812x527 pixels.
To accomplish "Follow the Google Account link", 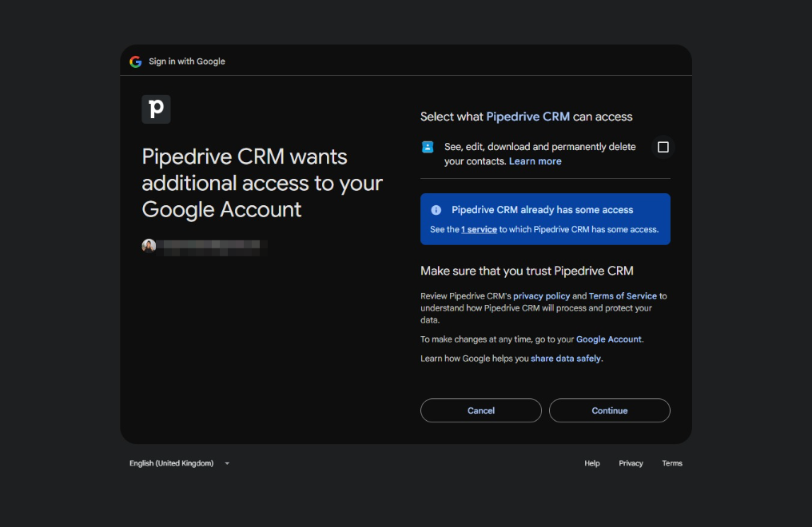I will pyautogui.click(x=608, y=339).
